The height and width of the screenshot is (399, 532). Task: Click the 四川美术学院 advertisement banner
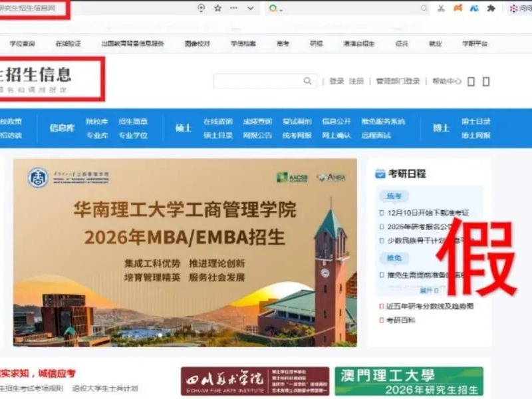255,381
